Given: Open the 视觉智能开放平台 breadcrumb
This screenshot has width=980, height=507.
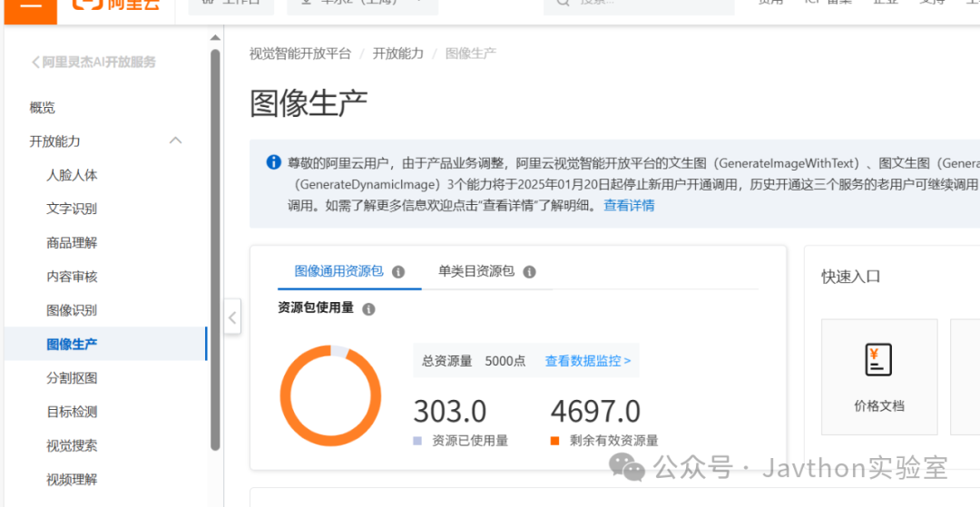Looking at the screenshot, I should (x=300, y=54).
